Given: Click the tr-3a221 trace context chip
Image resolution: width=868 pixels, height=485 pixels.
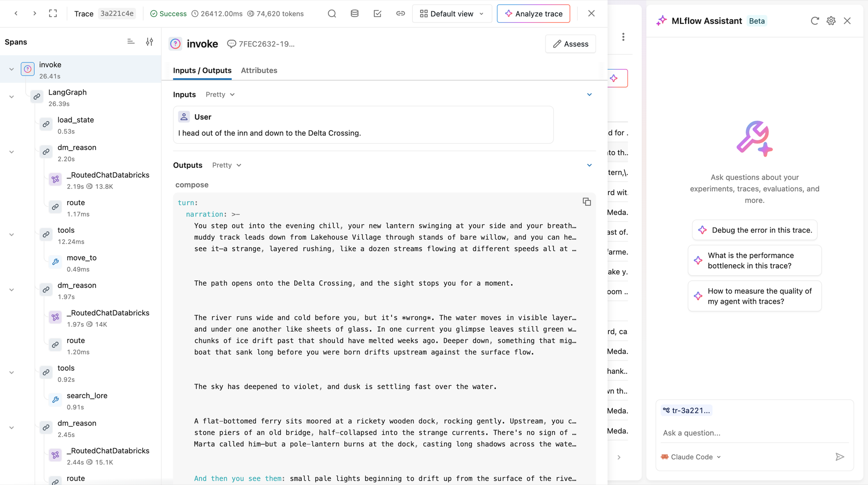Looking at the screenshot, I should click(x=686, y=410).
